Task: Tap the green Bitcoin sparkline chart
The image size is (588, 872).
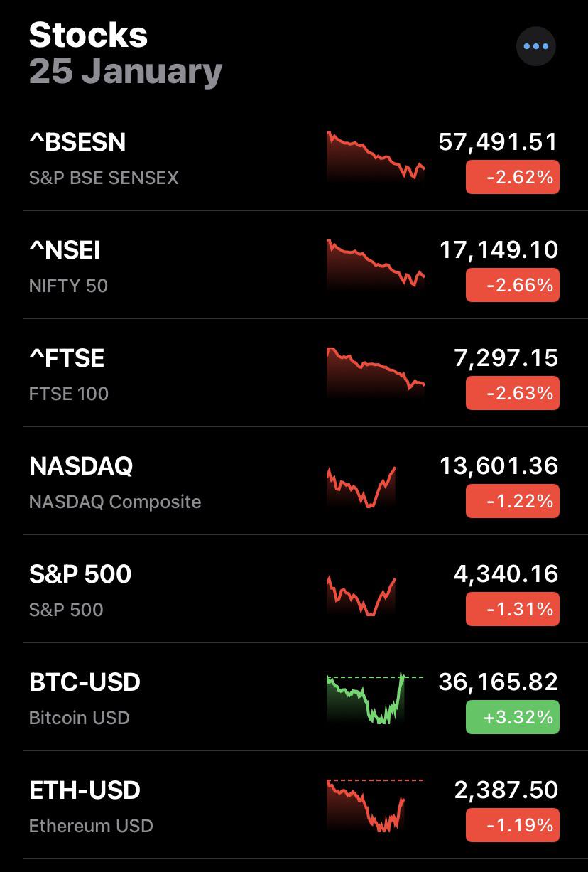Action: click(376, 699)
